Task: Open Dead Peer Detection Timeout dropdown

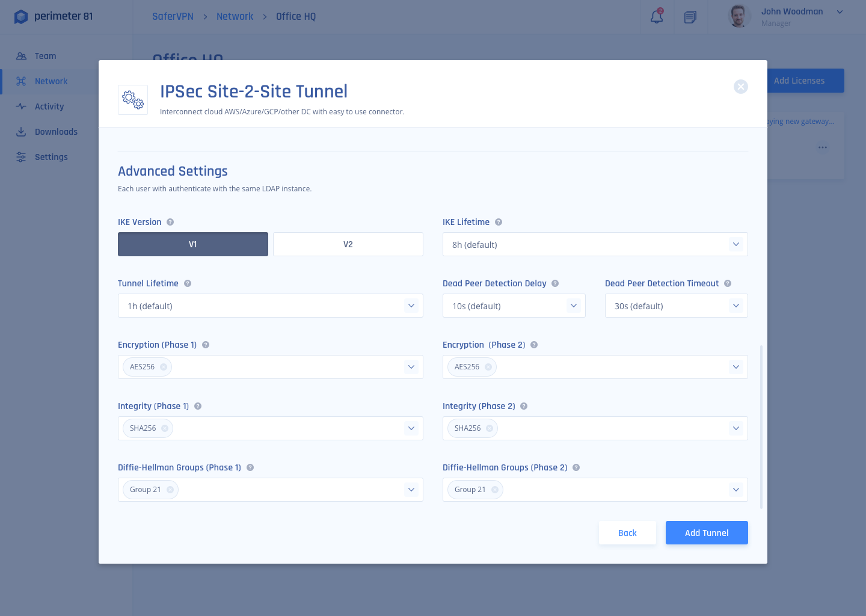Action: pos(677,306)
